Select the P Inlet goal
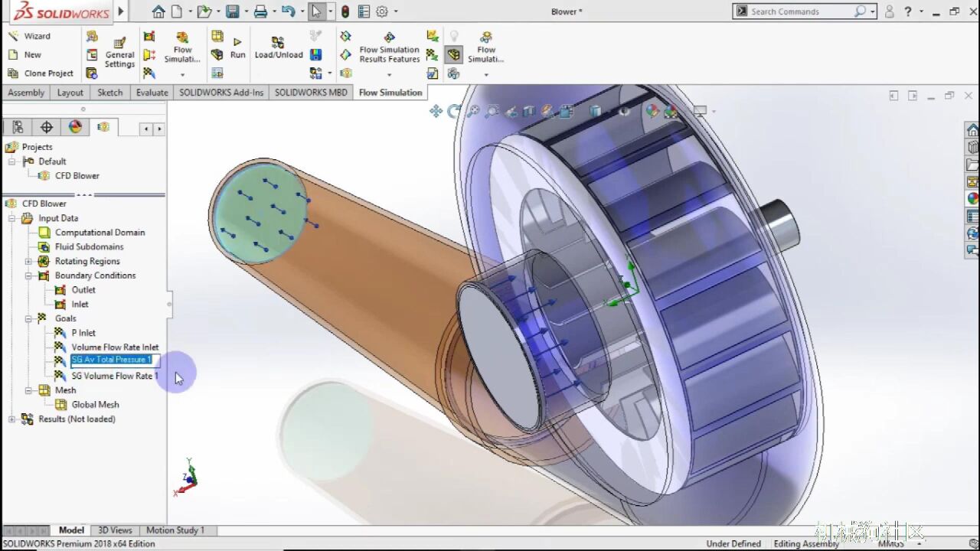 [83, 333]
